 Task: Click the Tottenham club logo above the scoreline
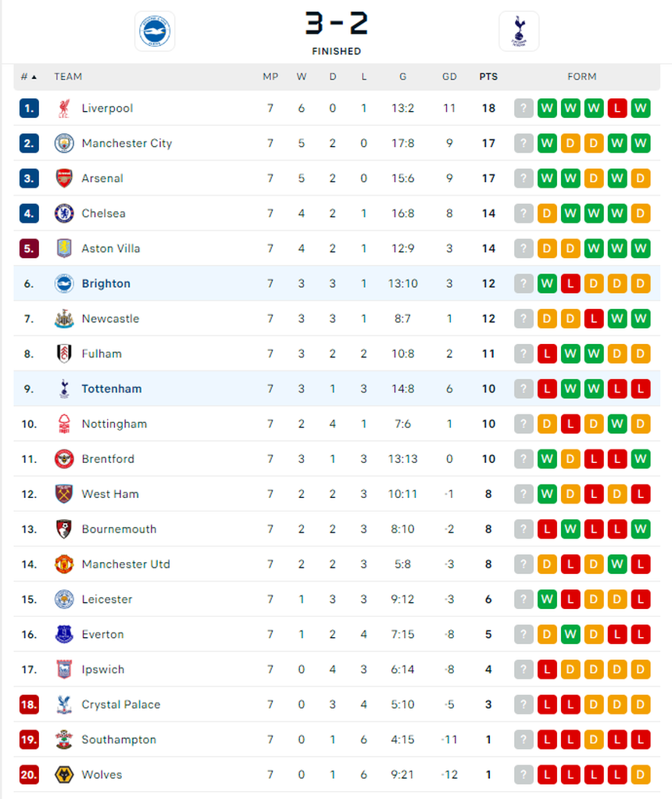[x=519, y=31]
